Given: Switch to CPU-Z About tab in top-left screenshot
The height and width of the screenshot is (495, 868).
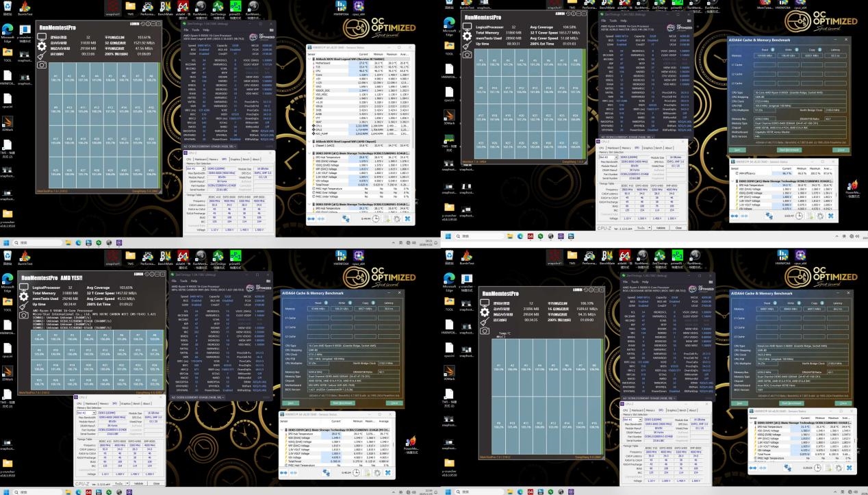Looking at the screenshot, I should [x=255, y=159].
